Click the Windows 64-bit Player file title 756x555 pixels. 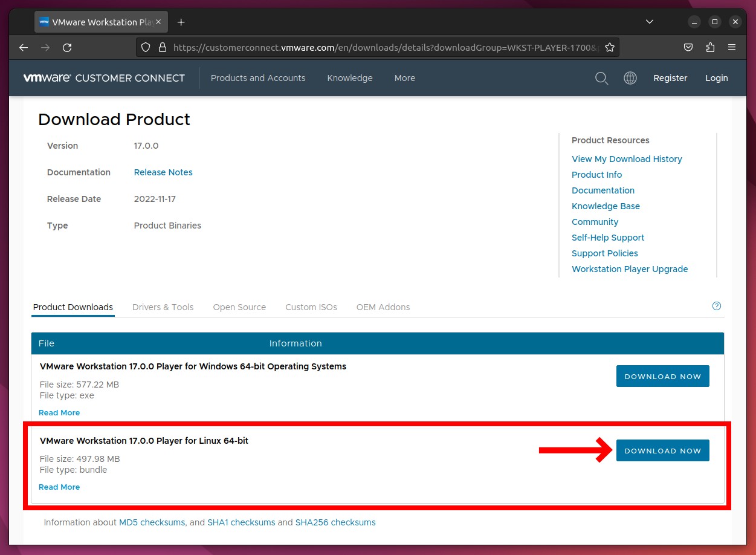[x=193, y=366]
